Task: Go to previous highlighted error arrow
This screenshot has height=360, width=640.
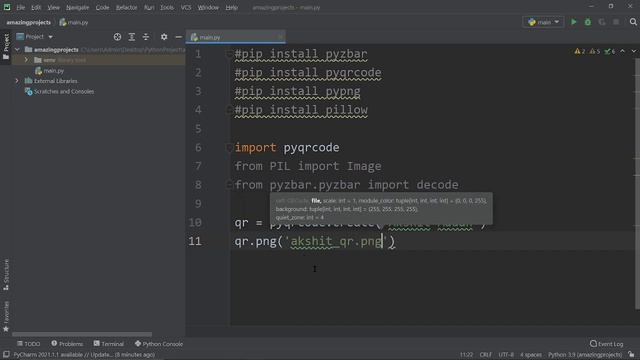Action: (622, 51)
